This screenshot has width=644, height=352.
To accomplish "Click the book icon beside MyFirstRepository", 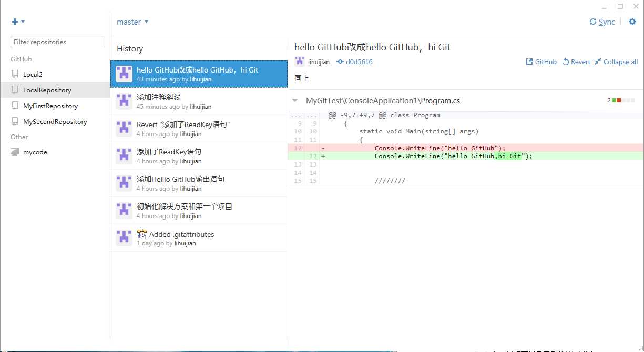I will [x=15, y=106].
